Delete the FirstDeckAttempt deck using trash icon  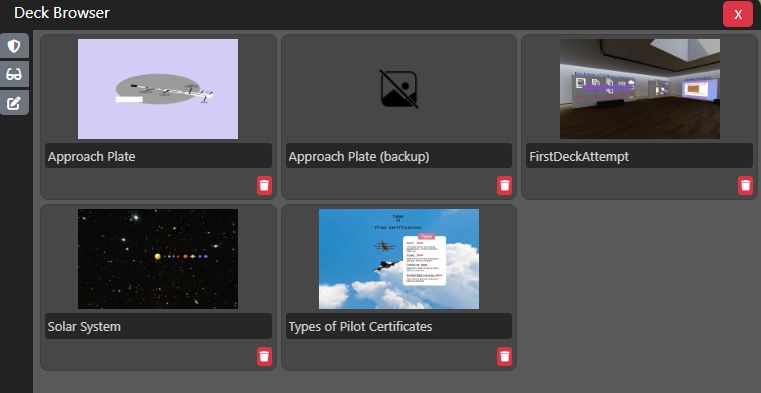pyautogui.click(x=745, y=186)
